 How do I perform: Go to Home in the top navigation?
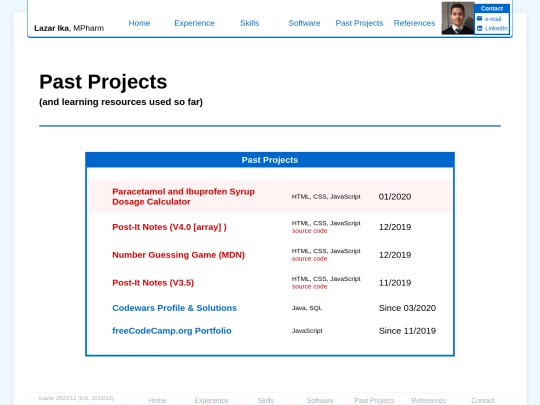click(x=139, y=23)
